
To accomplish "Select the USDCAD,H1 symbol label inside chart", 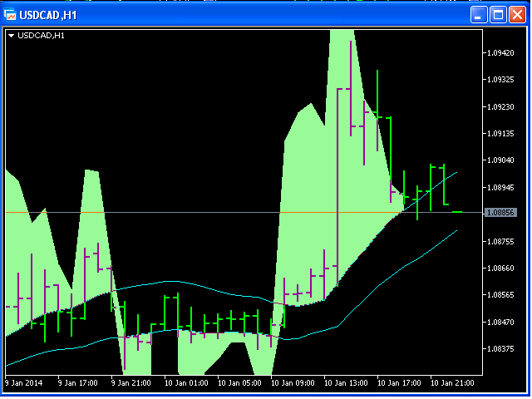I will [x=42, y=36].
